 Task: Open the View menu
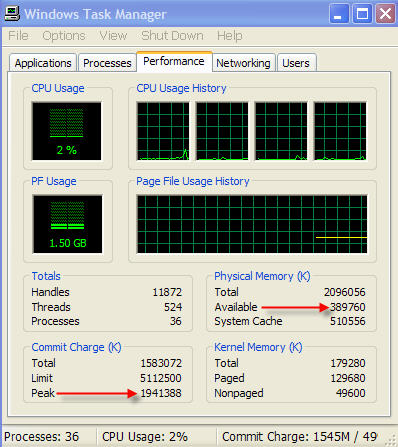pos(113,36)
